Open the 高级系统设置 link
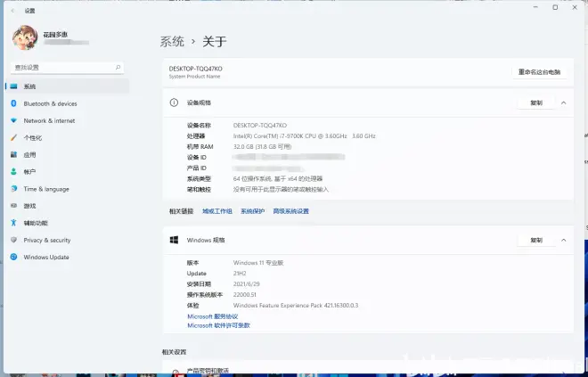588x377 pixels. click(290, 211)
